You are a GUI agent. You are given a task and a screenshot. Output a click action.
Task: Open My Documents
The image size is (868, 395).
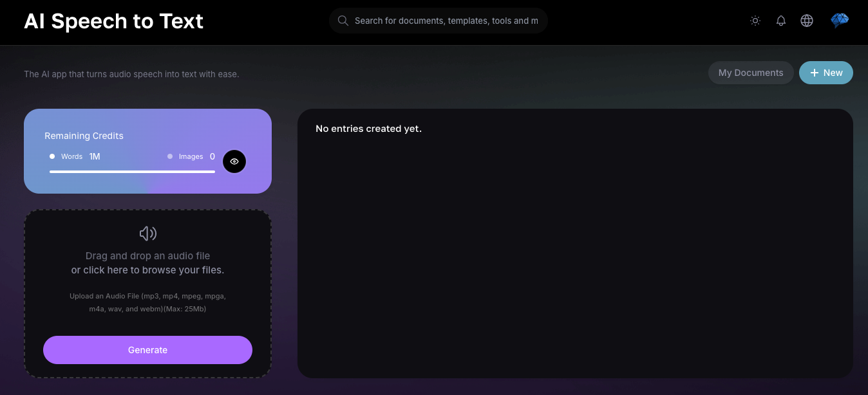pyautogui.click(x=751, y=73)
